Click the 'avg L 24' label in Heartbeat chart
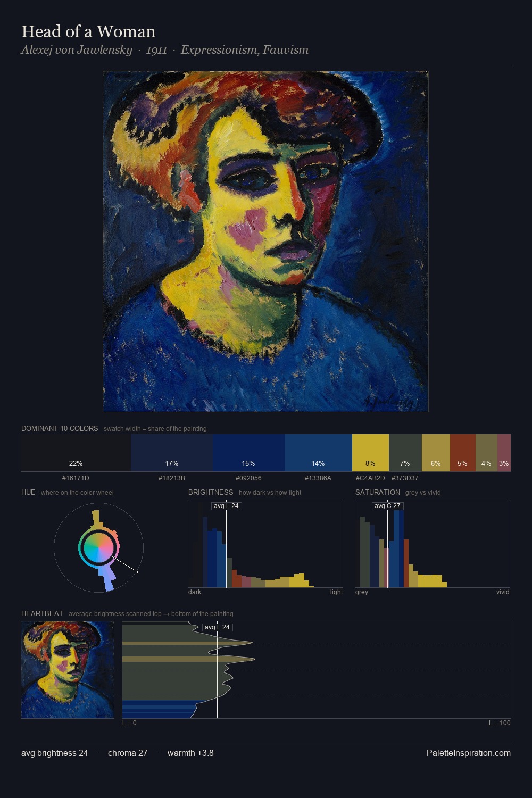The width and height of the screenshot is (532, 798). pyautogui.click(x=217, y=627)
